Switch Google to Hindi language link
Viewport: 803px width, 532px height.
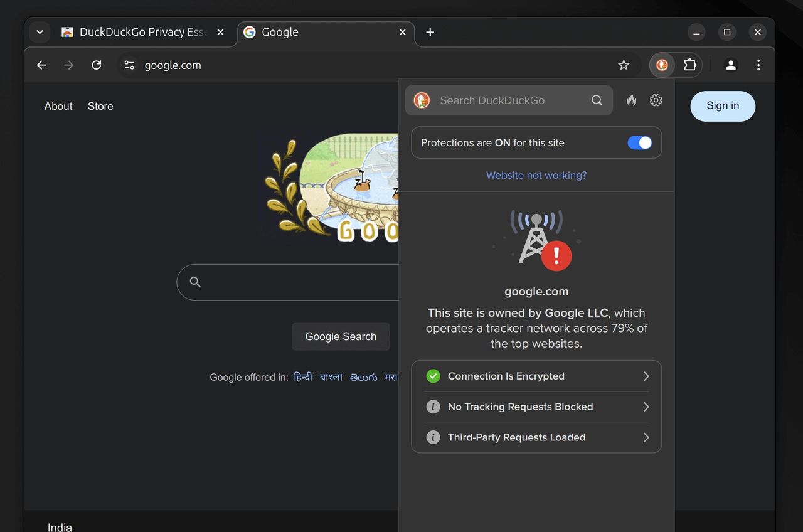[x=303, y=377]
